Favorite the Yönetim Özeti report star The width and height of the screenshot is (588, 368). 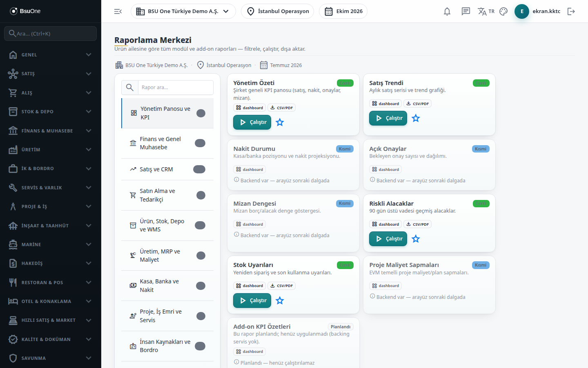[280, 122]
